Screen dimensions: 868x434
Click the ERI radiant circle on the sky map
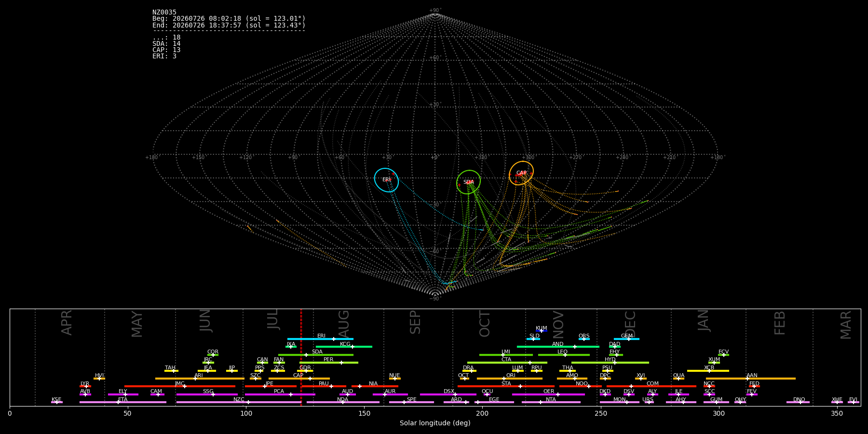[387, 180]
